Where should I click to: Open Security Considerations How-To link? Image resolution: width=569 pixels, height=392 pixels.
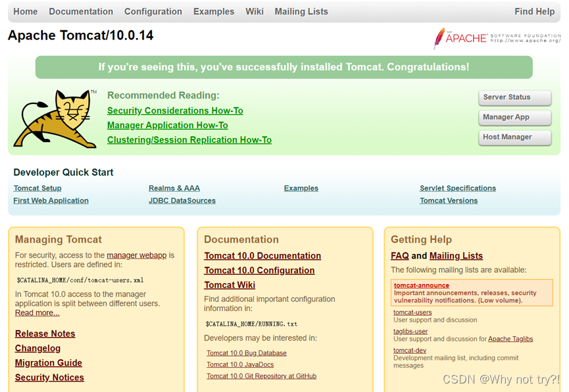[x=175, y=110]
